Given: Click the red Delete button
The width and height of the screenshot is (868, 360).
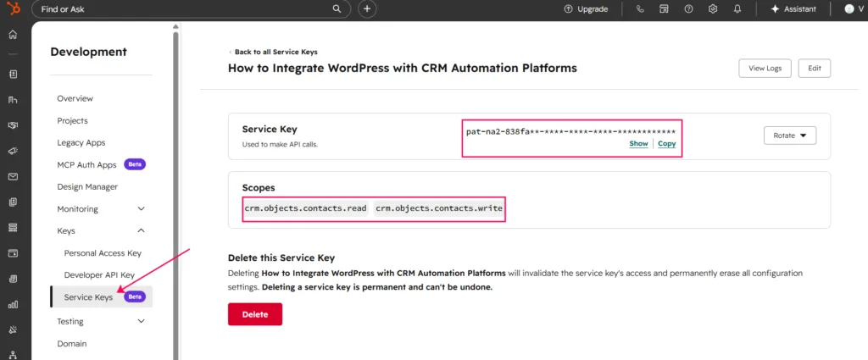Looking at the screenshot, I should (x=255, y=314).
